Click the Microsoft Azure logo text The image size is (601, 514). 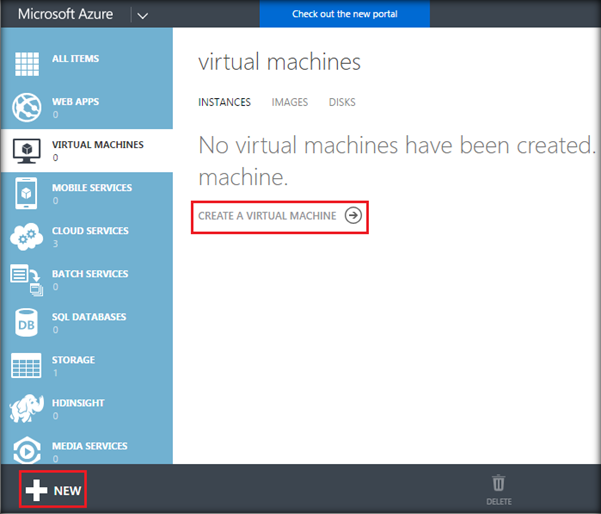[x=66, y=14]
